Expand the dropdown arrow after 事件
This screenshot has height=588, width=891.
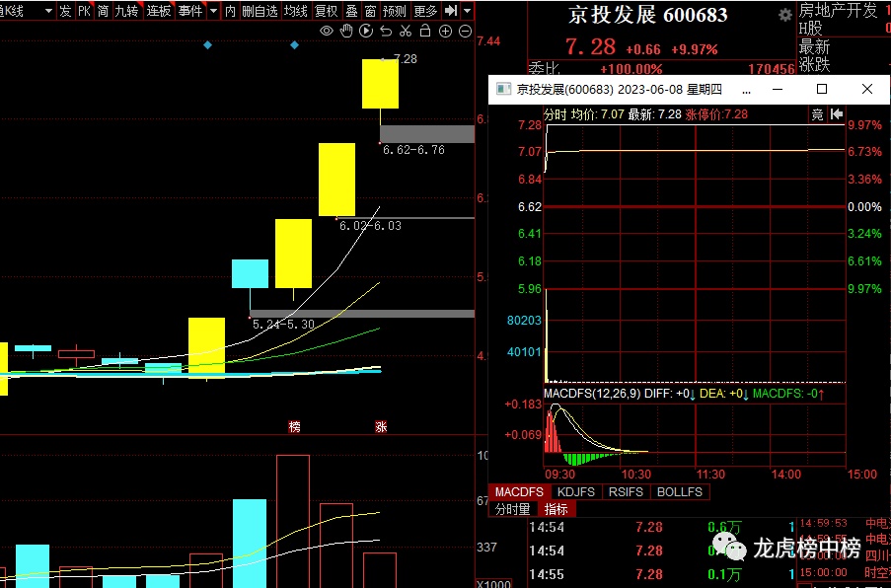click(x=213, y=11)
